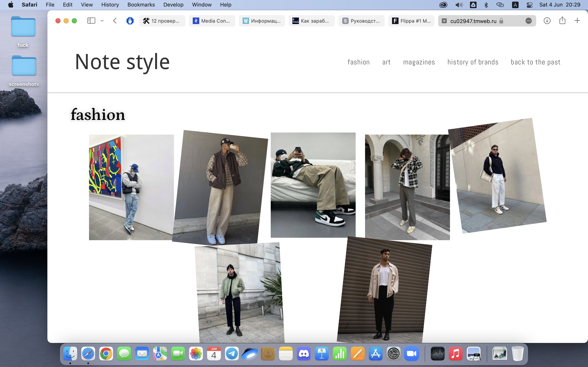This screenshot has width=588, height=367.
Task: Open the Downloads icon in the toolbar
Action: pyautogui.click(x=547, y=21)
